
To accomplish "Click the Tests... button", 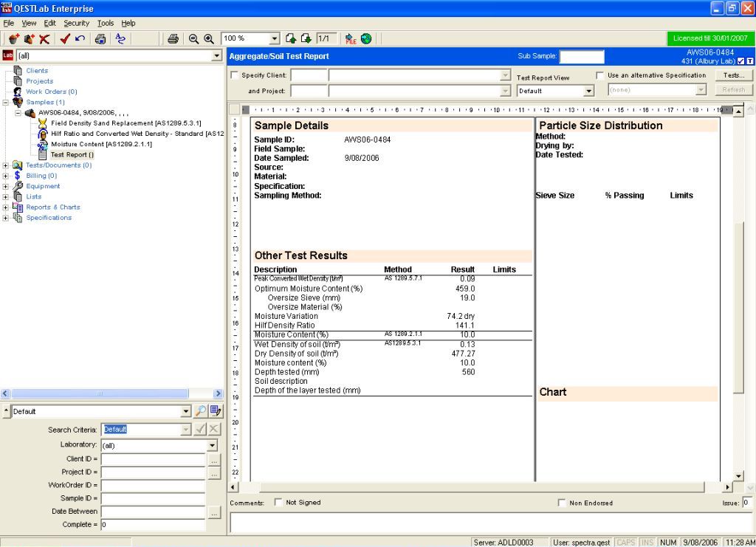I will click(733, 75).
